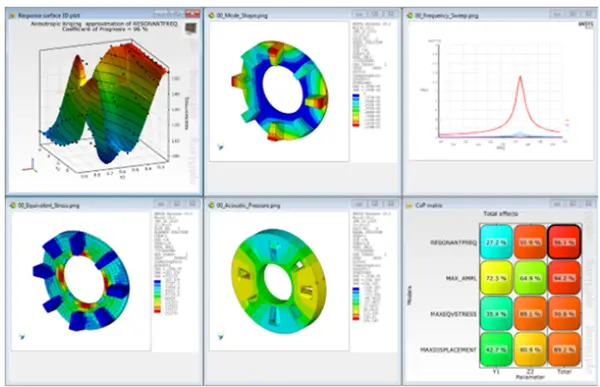This screenshot has height=387, width=600.
Task: Click the CoP matrix window title icon
Action: point(410,205)
